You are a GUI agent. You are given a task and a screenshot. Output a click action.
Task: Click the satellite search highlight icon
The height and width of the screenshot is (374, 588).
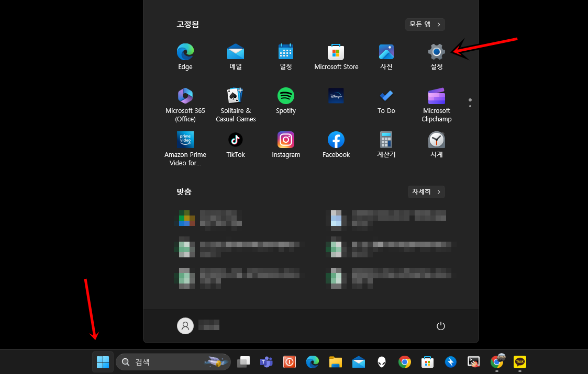[x=216, y=362]
